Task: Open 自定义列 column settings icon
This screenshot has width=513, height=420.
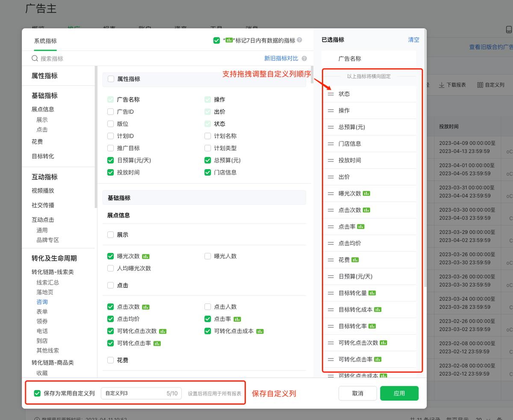Action: (480, 85)
